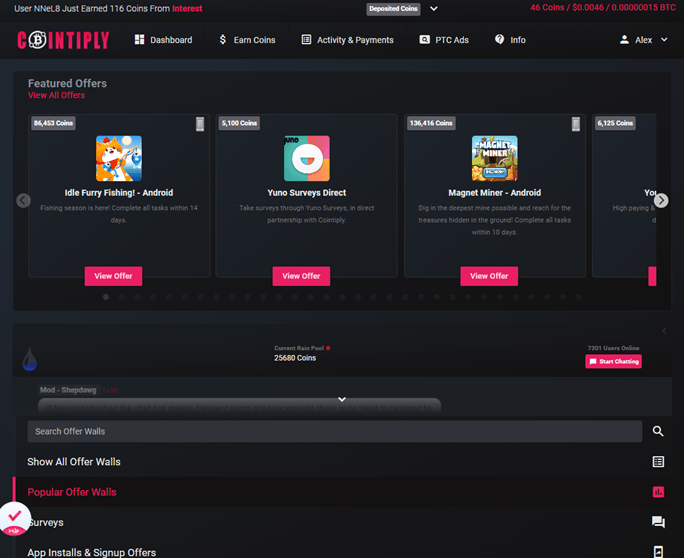
Task: Open the Deposited Coins dropdown chevron
Action: [434, 9]
